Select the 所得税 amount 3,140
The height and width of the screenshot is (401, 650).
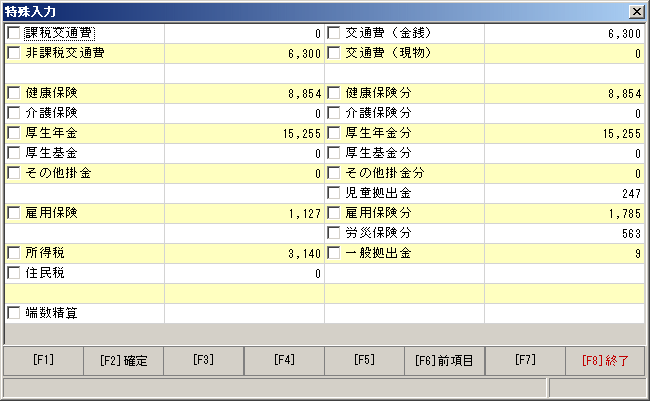[x=244, y=253]
